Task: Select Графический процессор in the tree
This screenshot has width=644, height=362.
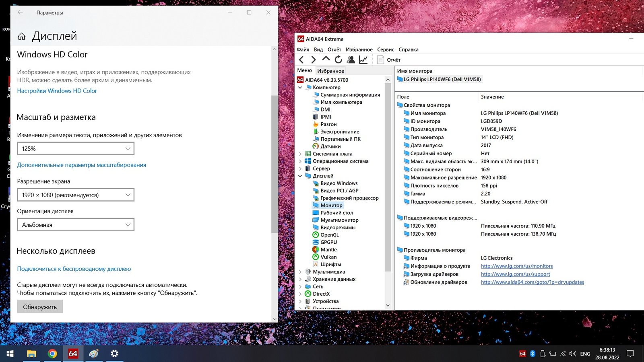Action: pyautogui.click(x=349, y=198)
